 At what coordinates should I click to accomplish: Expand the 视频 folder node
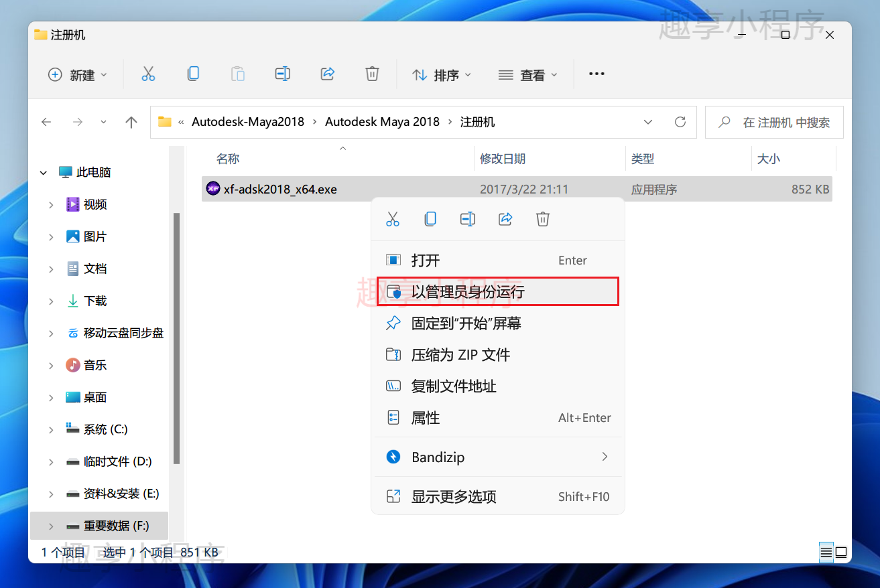coord(51,205)
